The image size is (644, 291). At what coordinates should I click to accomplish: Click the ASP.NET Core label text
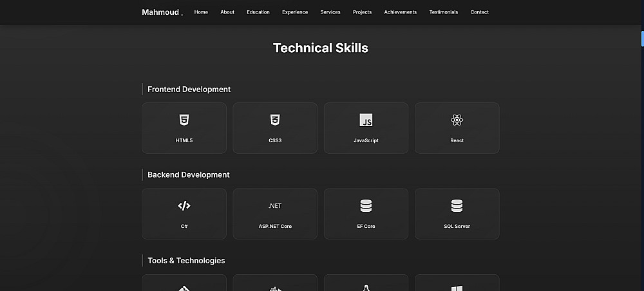click(x=275, y=226)
